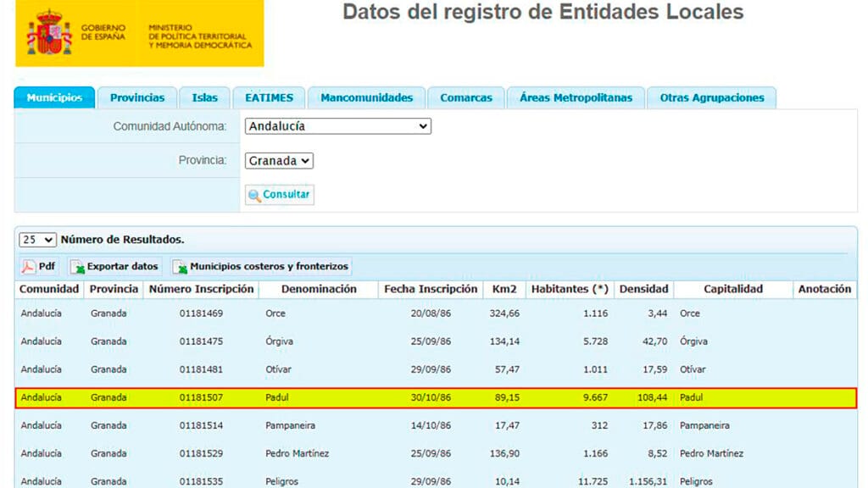Open the Otras Agrupaciones tab

pos(711,97)
